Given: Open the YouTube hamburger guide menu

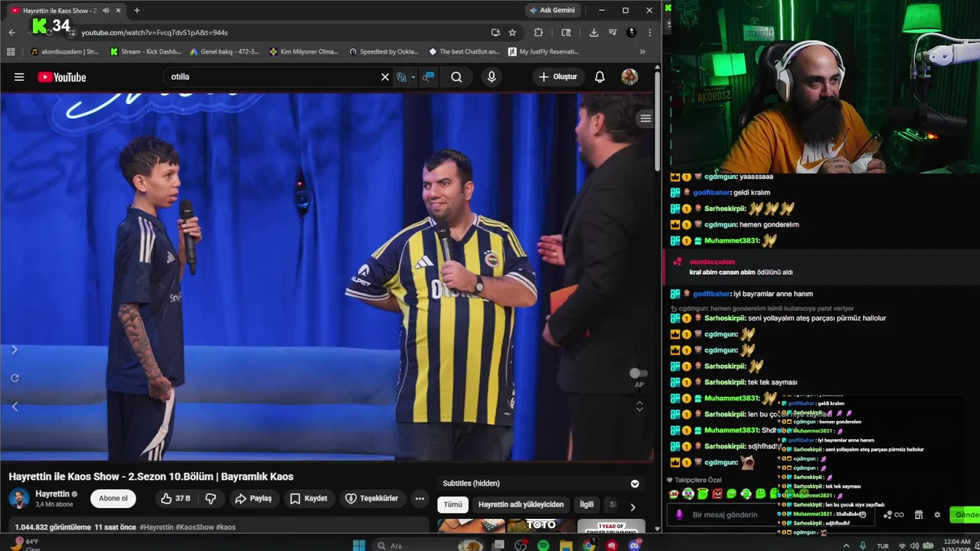Looking at the screenshot, I should pos(19,77).
